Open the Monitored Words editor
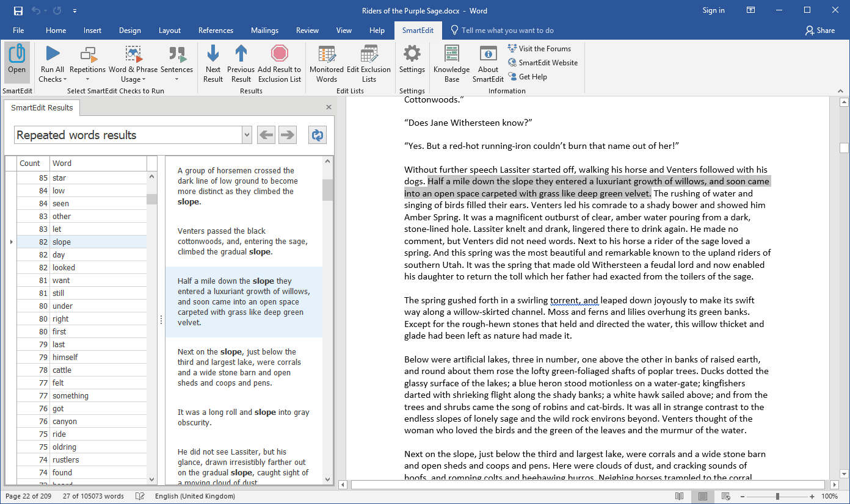 (x=326, y=61)
